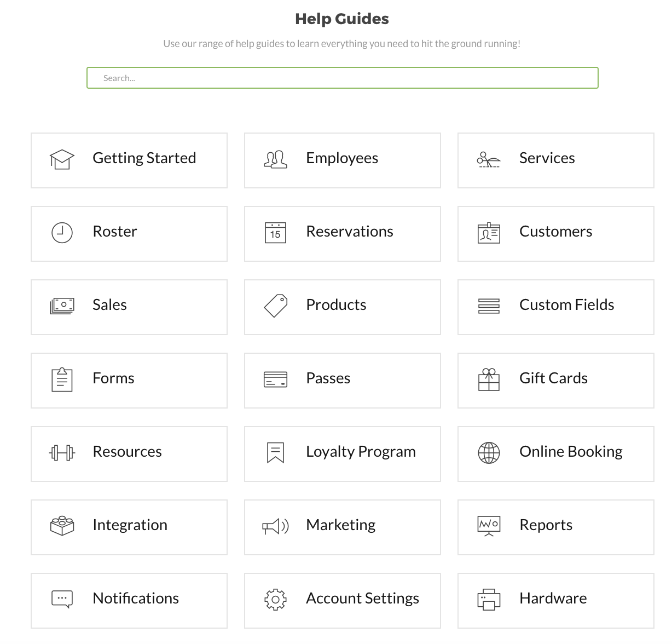Click the calendar icon beside Reservations
672x644 pixels.
275,233
